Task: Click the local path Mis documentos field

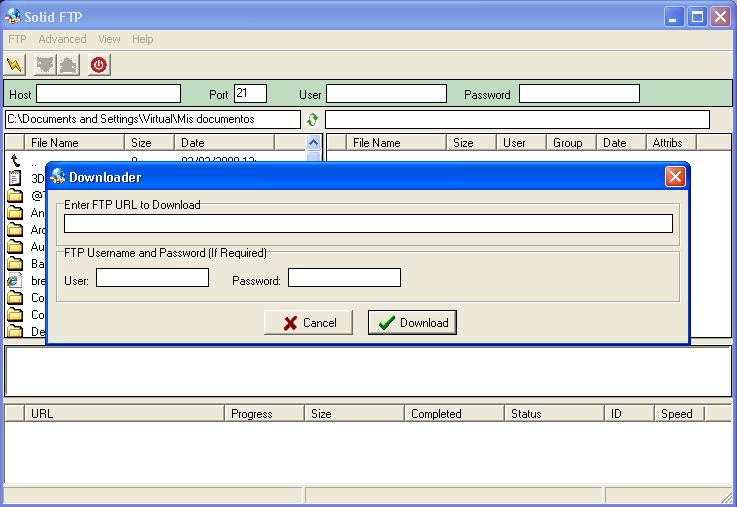Action: (x=153, y=119)
